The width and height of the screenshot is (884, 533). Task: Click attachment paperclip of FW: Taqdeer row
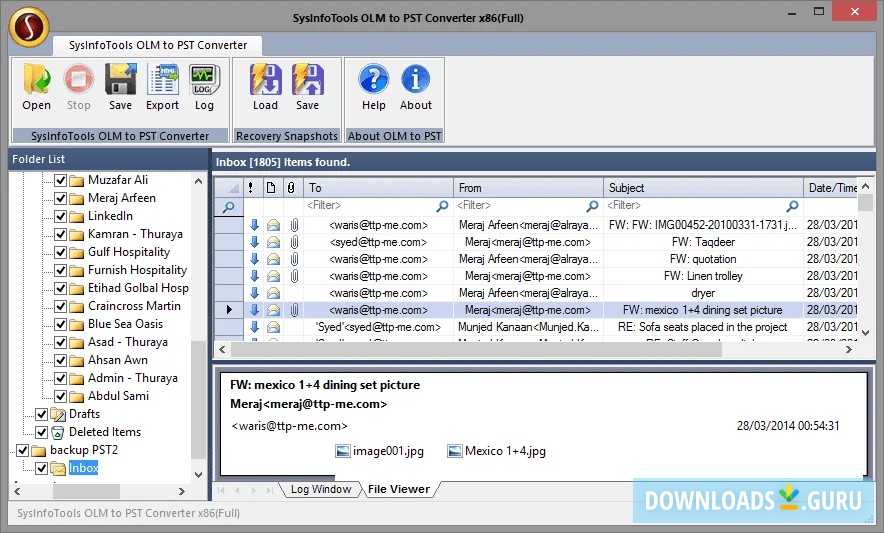click(294, 243)
